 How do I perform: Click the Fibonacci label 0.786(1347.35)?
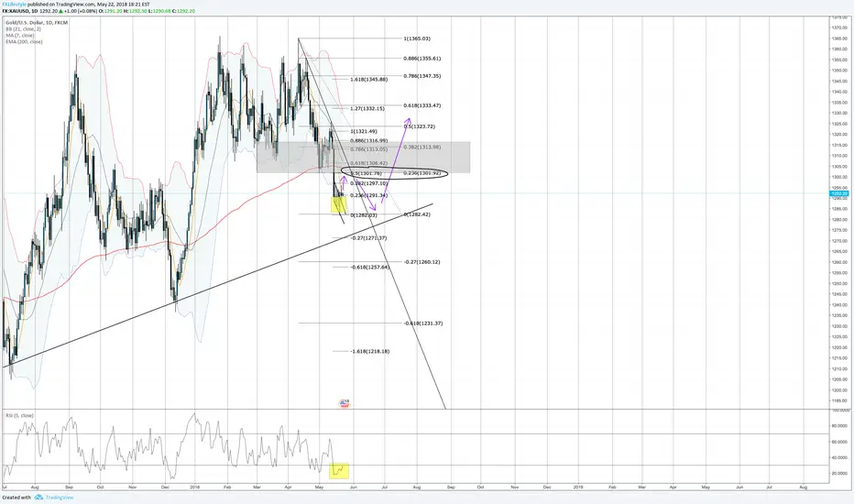pyautogui.click(x=422, y=76)
